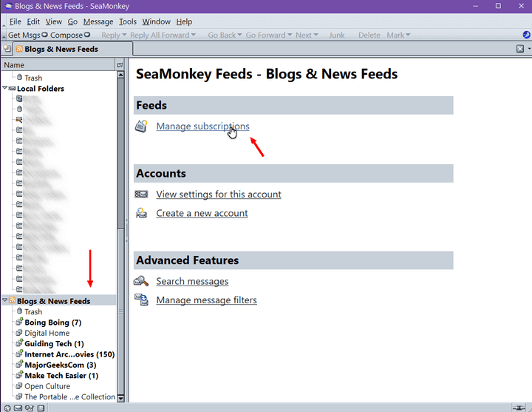Open the Get Msgs dropdown arrow

pyautogui.click(x=44, y=35)
